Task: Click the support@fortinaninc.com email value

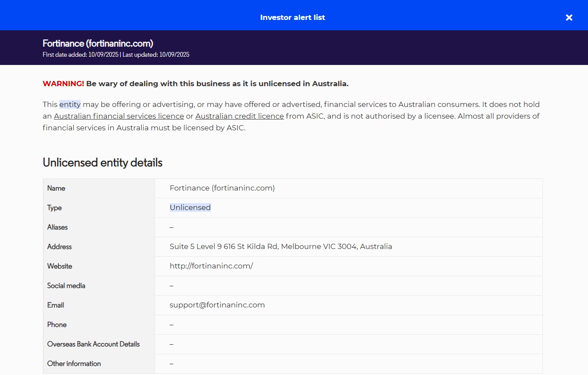Action: click(x=217, y=305)
